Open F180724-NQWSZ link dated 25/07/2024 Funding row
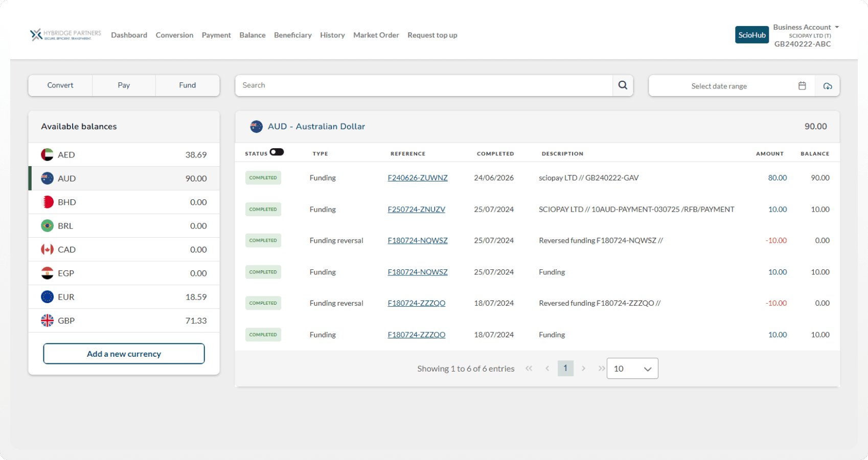Viewport: 868px width, 460px height. (x=418, y=272)
